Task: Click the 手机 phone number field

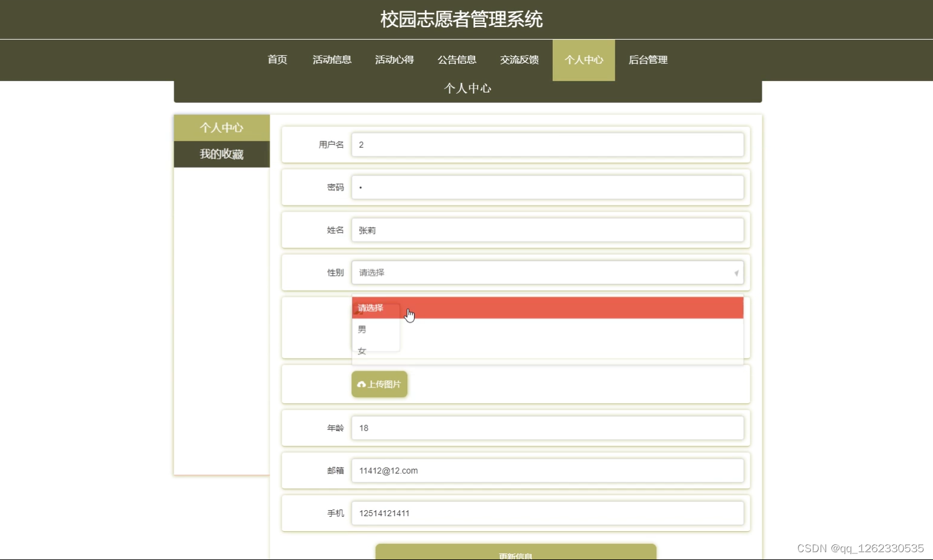Action: 547,514
